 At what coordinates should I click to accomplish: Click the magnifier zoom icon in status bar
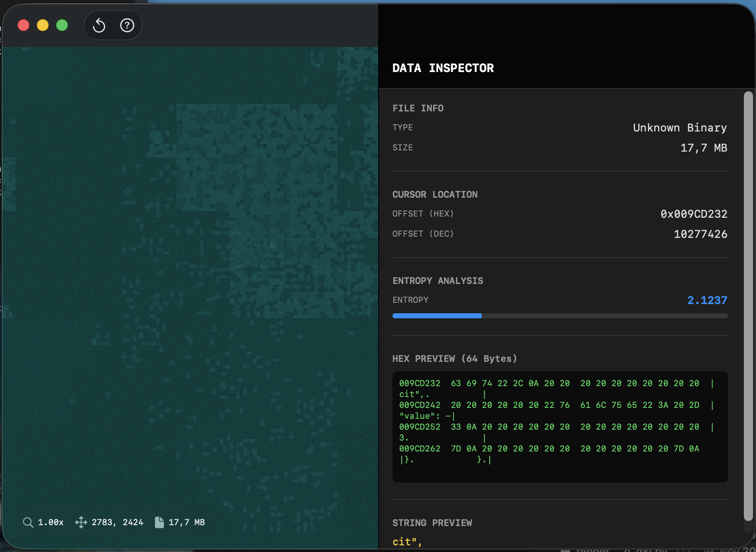28,522
